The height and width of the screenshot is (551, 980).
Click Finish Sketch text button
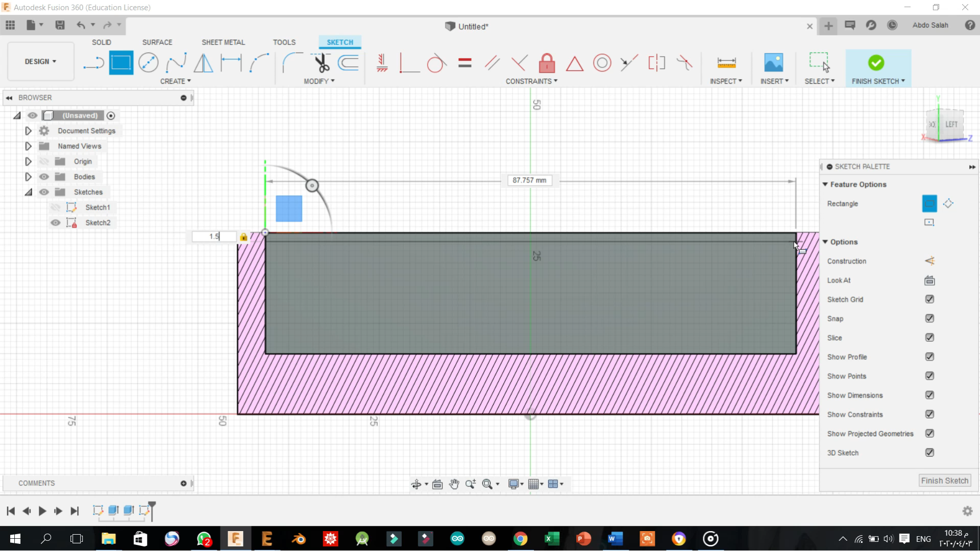click(x=945, y=481)
